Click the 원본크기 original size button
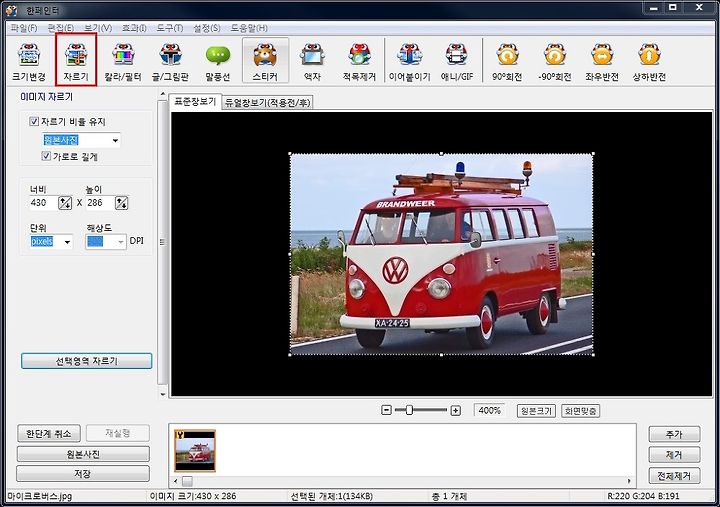 (535, 411)
